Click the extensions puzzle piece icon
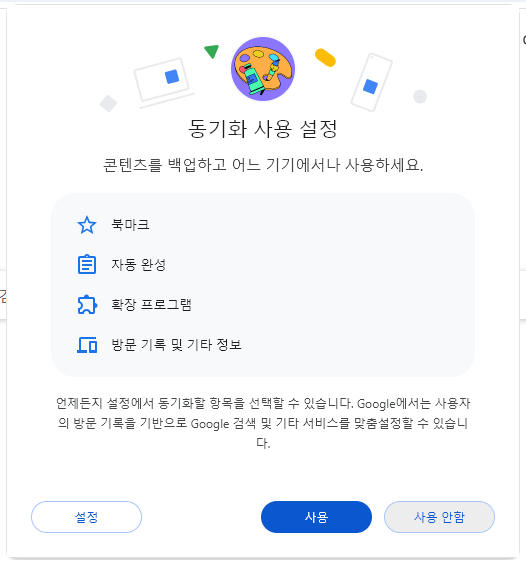Image resolution: width=526 pixels, height=566 pixels. [87, 305]
